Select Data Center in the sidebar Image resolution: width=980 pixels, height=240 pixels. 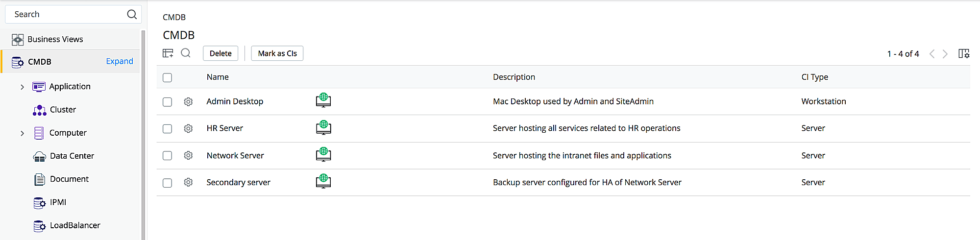click(x=72, y=156)
